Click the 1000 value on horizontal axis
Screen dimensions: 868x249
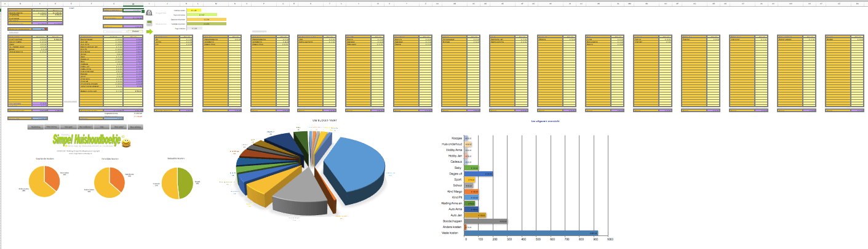(x=609, y=240)
